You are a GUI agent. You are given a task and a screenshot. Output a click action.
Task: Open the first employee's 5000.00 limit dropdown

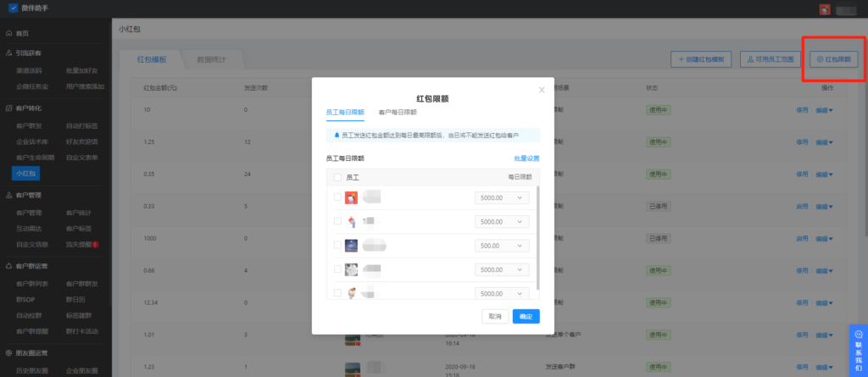(x=502, y=197)
